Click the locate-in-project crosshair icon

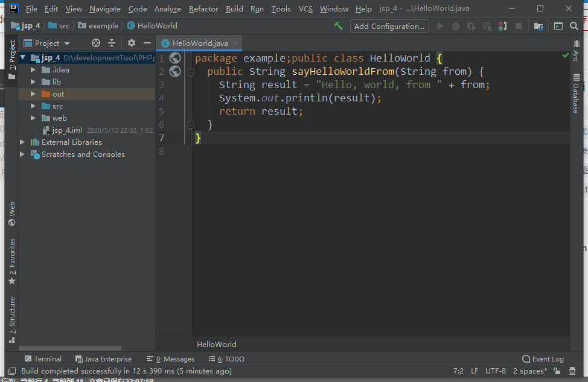point(96,43)
